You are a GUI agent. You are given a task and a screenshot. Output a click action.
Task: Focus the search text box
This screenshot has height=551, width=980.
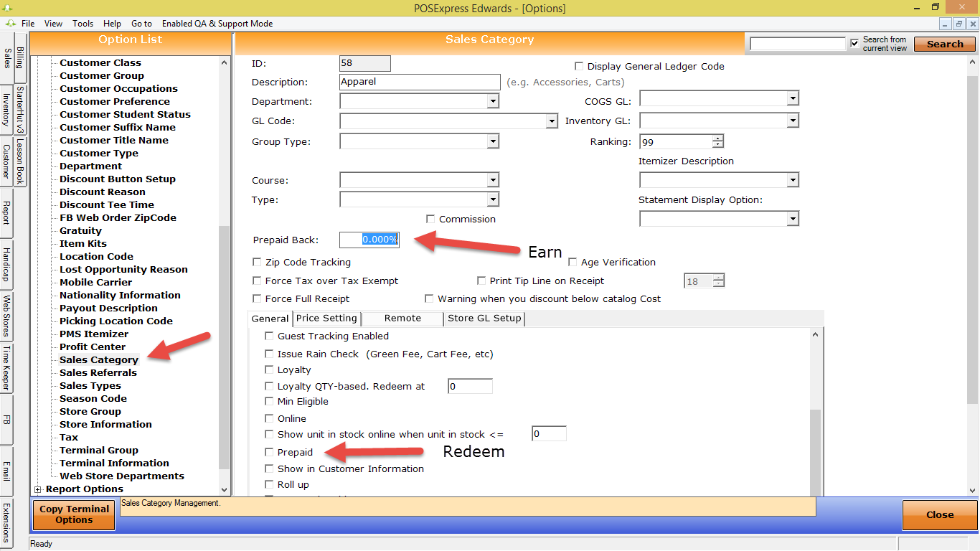click(x=798, y=44)
